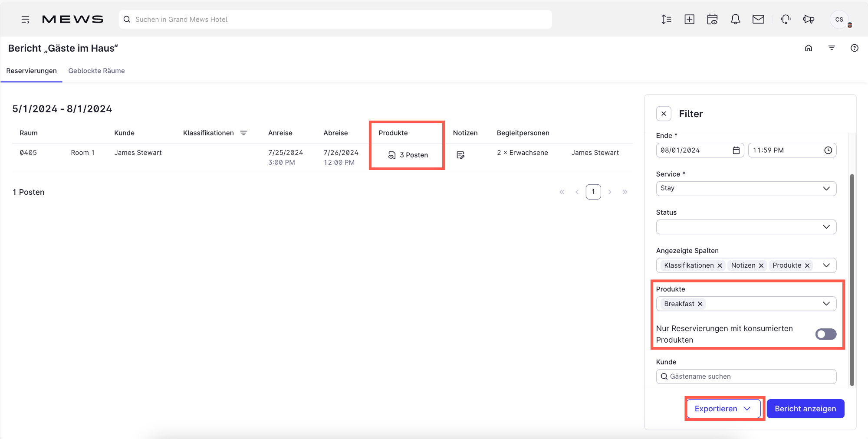Click the Bericht anzeigen button
Viewport: 868px width, 439px height.
coord(805,409)
